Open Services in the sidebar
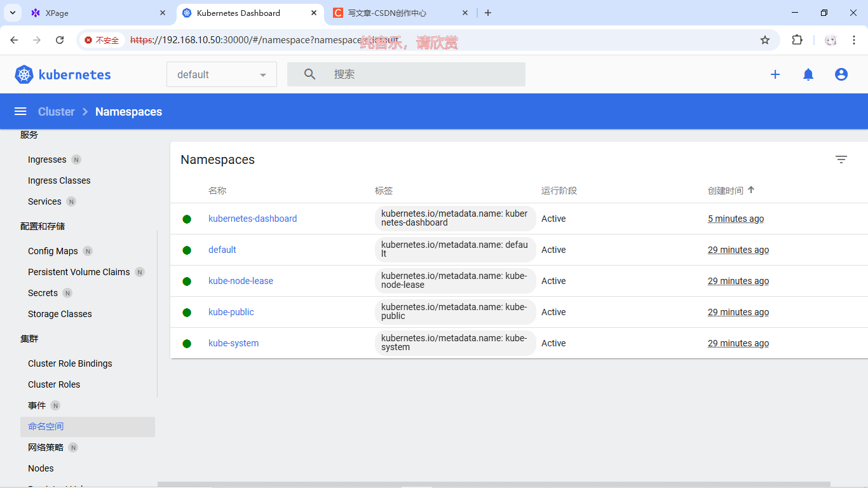Image resolution: width=868 pixels, height=488 pixels. 44,201
